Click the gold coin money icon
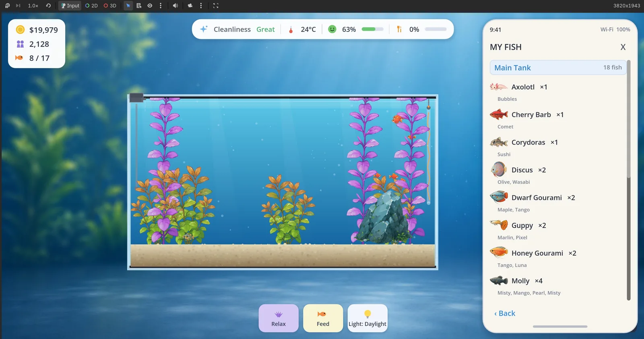Viewport: 644px width, 339px height. [x=20, y=30]
